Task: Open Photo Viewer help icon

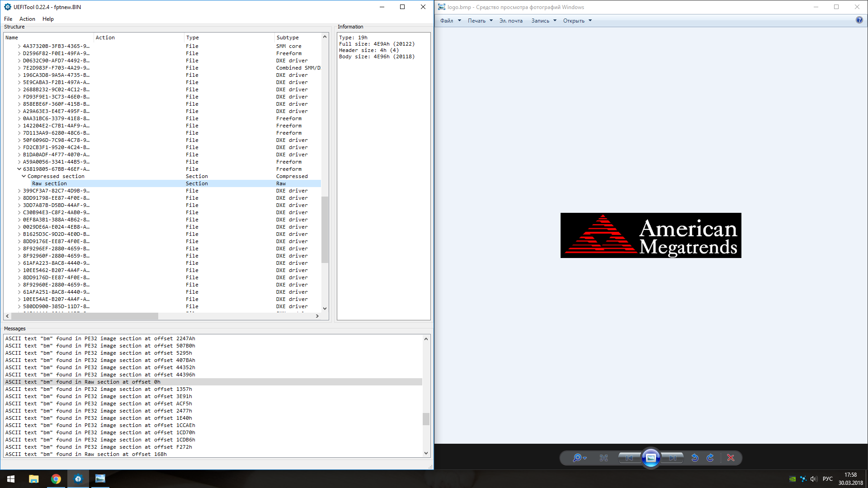Action: point(859,20)
